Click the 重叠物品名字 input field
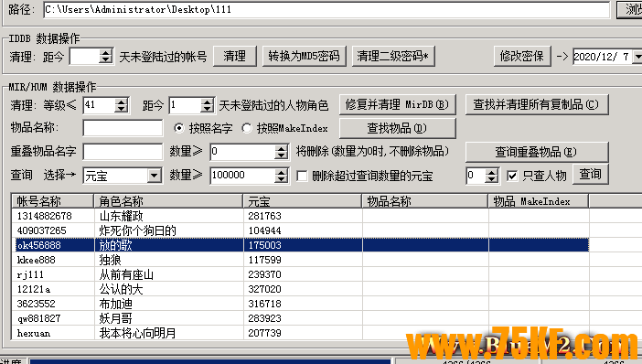The image size is (642, 364). 123,152
